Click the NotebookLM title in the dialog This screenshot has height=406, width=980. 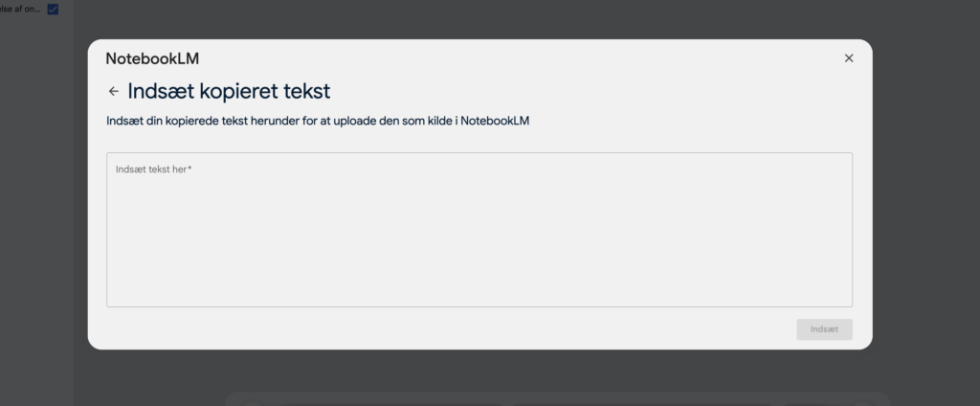(x=152, y=58)
